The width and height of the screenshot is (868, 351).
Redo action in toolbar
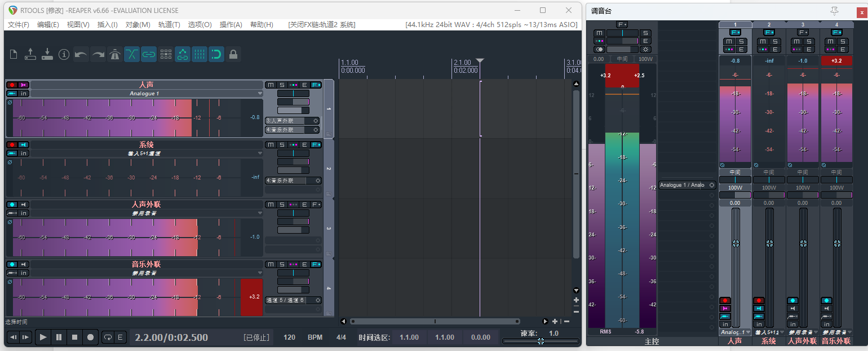(98, 55)
